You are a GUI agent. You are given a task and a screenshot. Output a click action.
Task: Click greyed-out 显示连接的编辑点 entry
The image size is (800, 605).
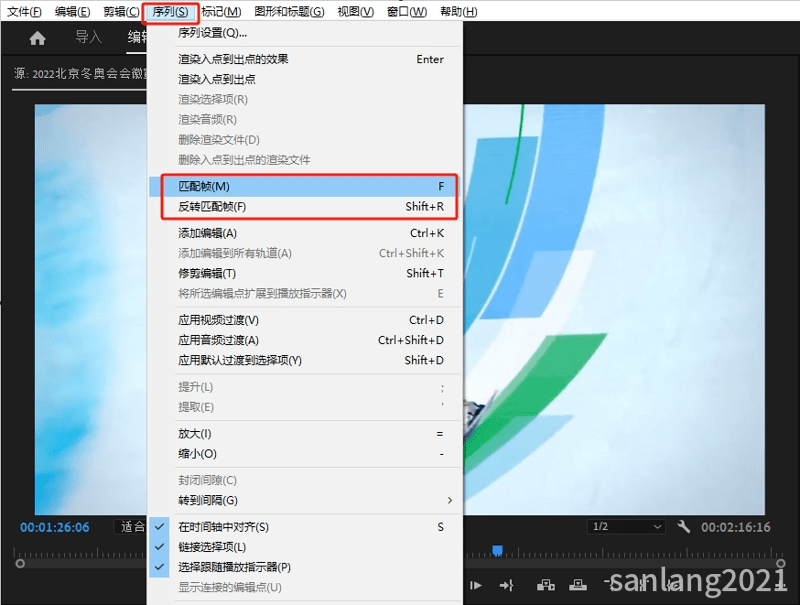tap(305, 587)
